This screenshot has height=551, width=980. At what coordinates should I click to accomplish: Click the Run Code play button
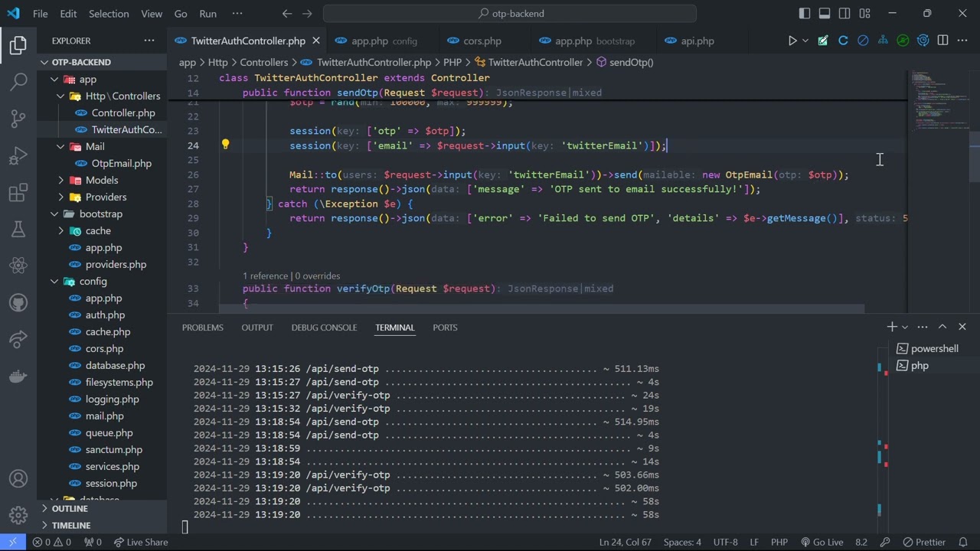[792, 41]
